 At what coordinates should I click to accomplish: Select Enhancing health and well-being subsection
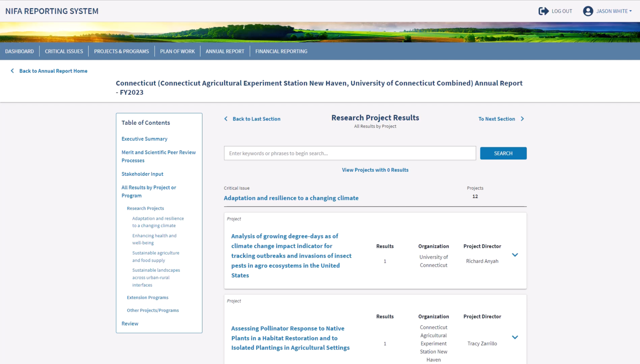[x=154, y=239]
